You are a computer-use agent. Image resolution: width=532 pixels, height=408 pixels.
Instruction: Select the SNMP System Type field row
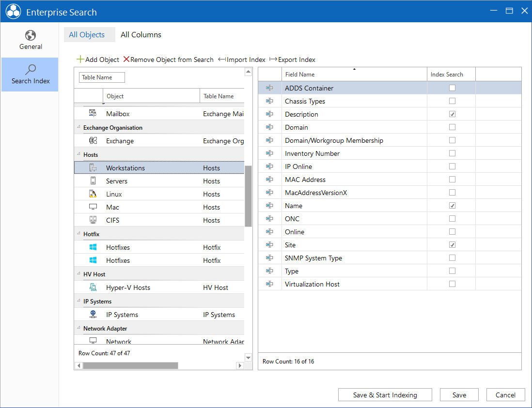(x=390, y=258)
